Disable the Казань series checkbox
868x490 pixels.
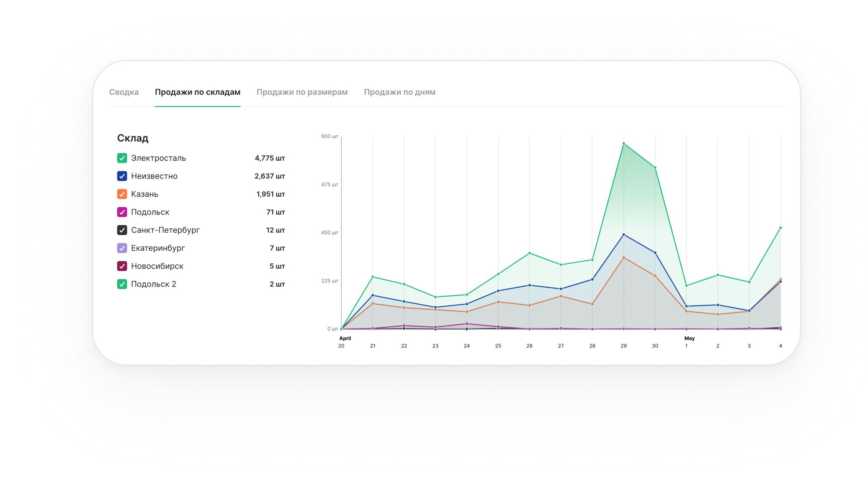(122, 194)
